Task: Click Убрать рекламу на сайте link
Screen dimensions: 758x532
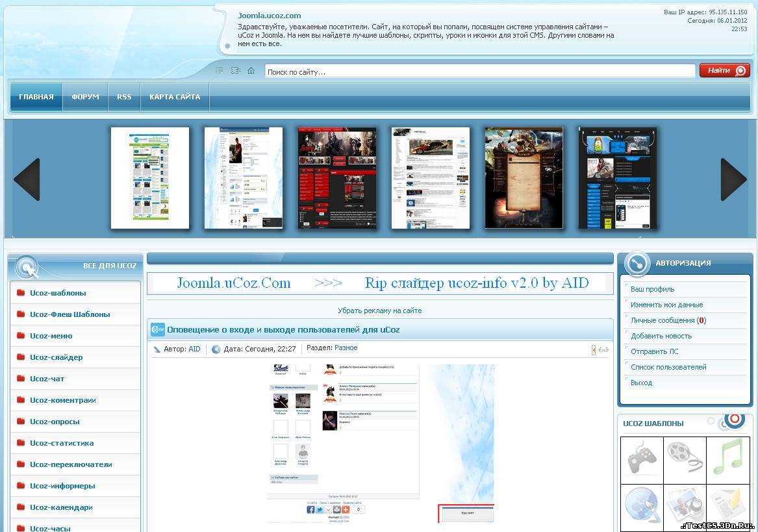Action: (x=379, y=310)
